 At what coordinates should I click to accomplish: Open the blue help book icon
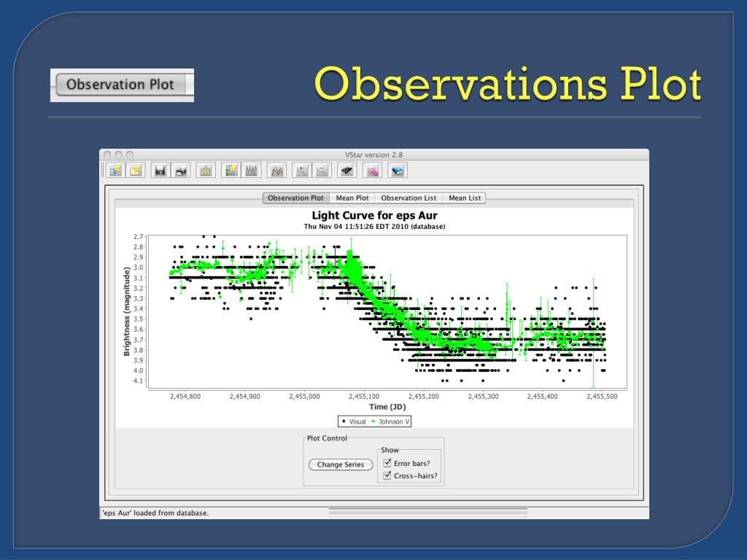[398, 170]
